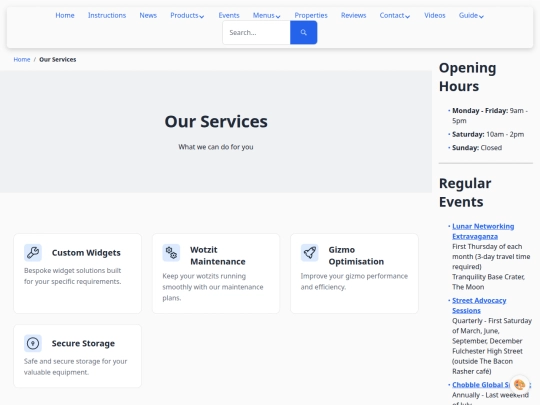Click the Opening Hours heading
This screenshot has width=540, height=405.
pyautogui.click(x=468, y=77)
